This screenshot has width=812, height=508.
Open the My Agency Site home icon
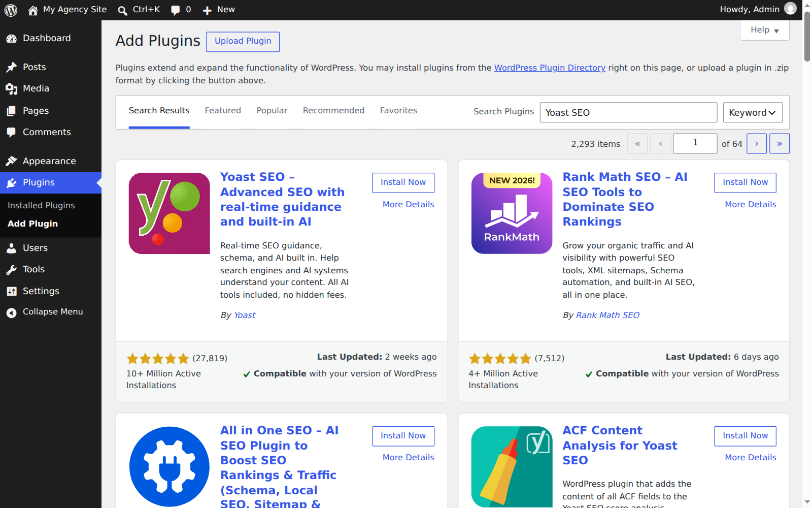click(x=33, y=10)
